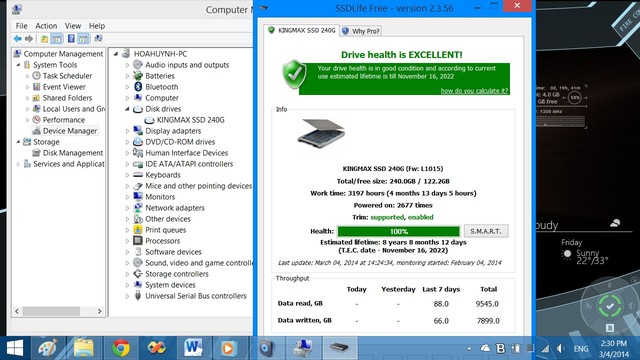Collapse the Storage node in the left tree
The width and height of the screenshot is (640, 360).
tap(18, 142)
